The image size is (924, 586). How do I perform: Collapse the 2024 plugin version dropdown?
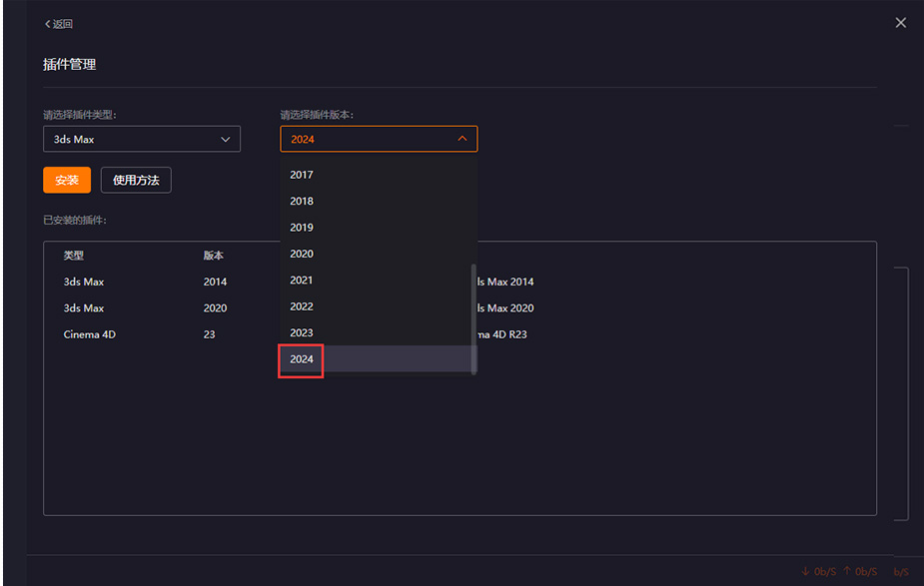(379, 139)
